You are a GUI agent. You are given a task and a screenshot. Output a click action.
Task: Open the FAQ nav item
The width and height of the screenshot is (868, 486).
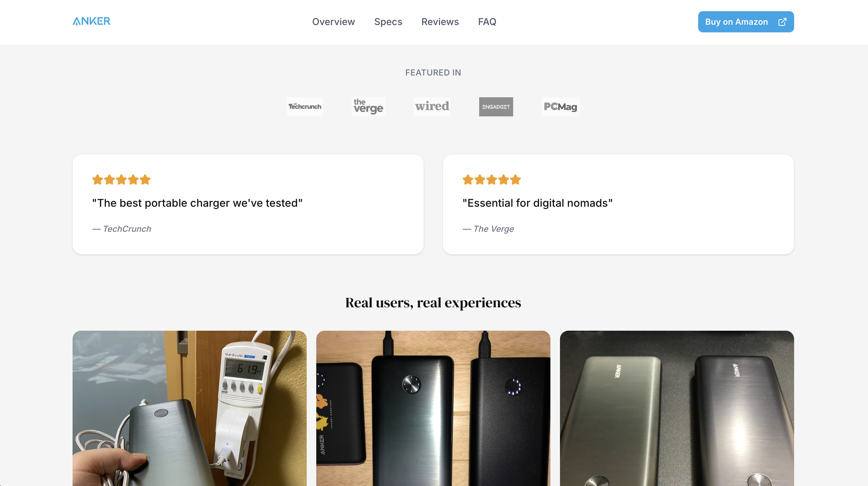tap(487, 22)
